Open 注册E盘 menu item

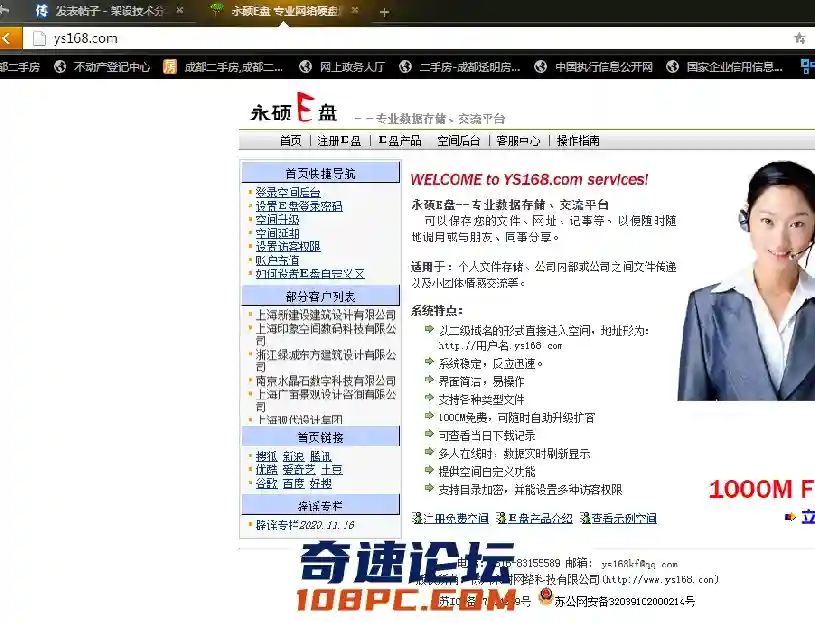coord(339,141)
